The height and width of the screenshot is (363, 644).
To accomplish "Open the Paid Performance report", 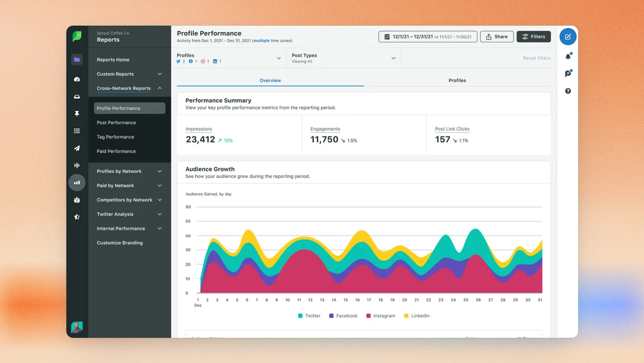I will pos(116,151).
